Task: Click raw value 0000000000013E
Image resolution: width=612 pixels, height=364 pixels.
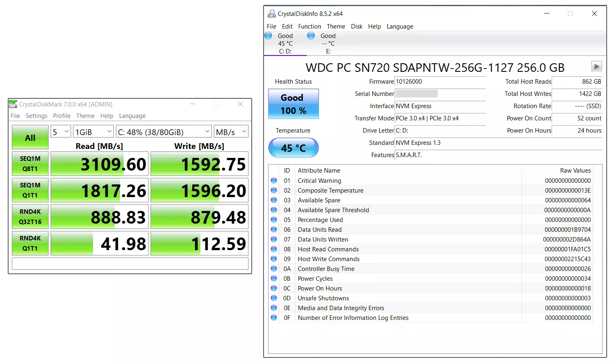Action: pos(568,191)
